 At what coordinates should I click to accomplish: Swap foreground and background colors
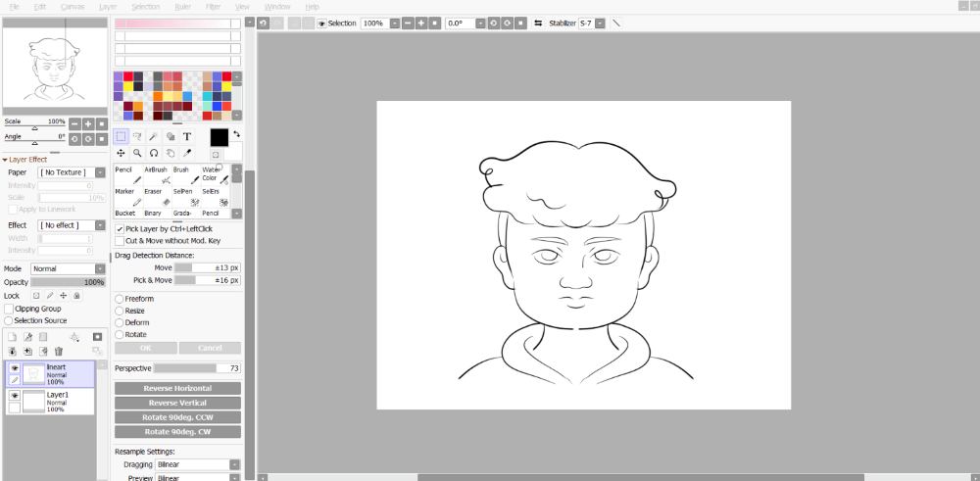[237, 134]
